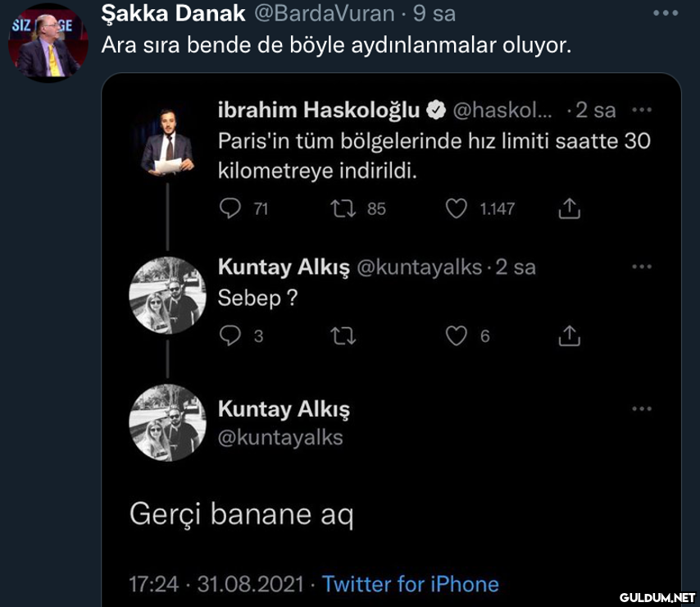Like the Paris speed limit tweet
700x607 pixels.
(x=456, y=209)
